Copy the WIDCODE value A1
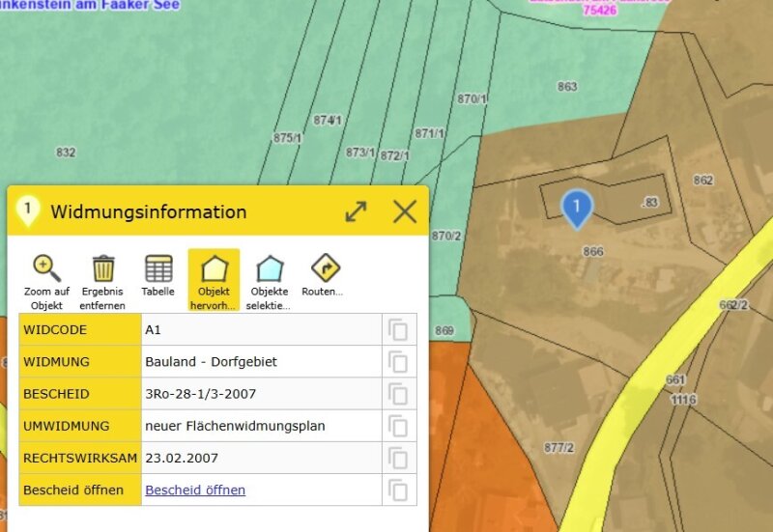 pyautogui.click(x=398, y=330)
